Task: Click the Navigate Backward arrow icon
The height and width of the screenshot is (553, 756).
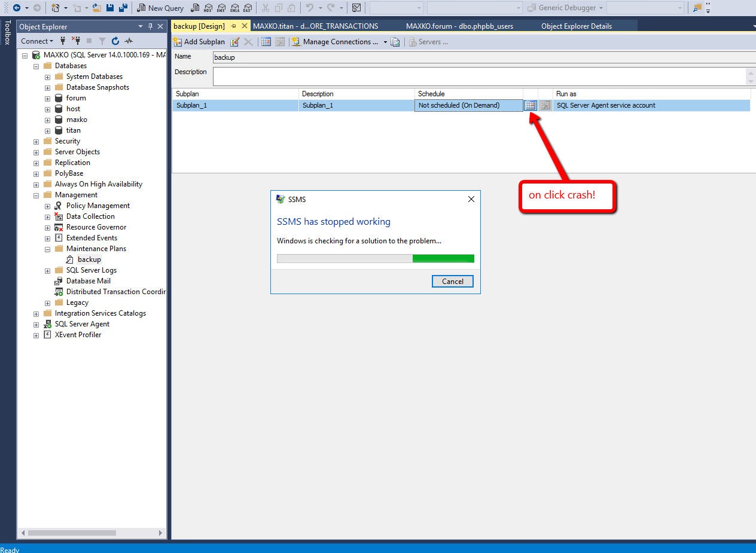Action: [x=17, y=8]
